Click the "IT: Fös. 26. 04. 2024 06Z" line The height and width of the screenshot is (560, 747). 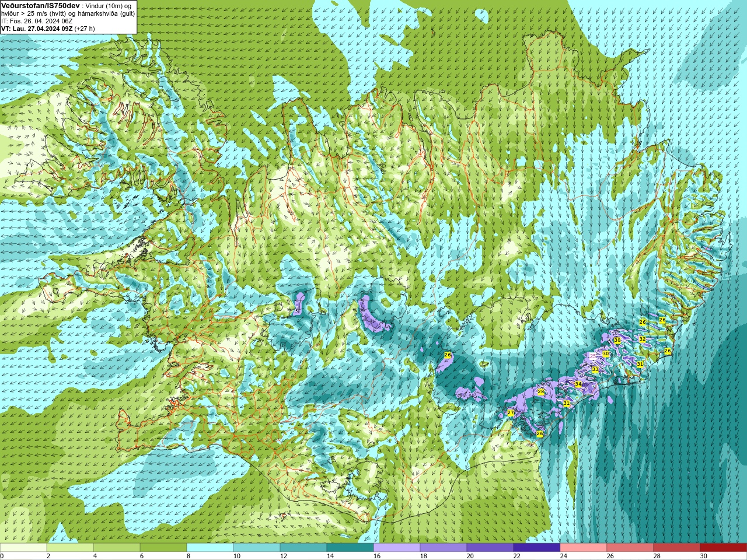(36, 21)
